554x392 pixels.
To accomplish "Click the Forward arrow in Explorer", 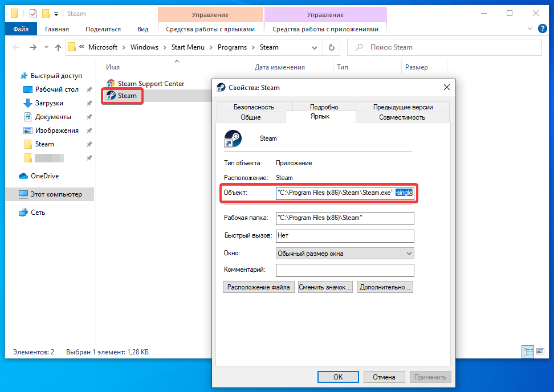I will tap(33, 47).
